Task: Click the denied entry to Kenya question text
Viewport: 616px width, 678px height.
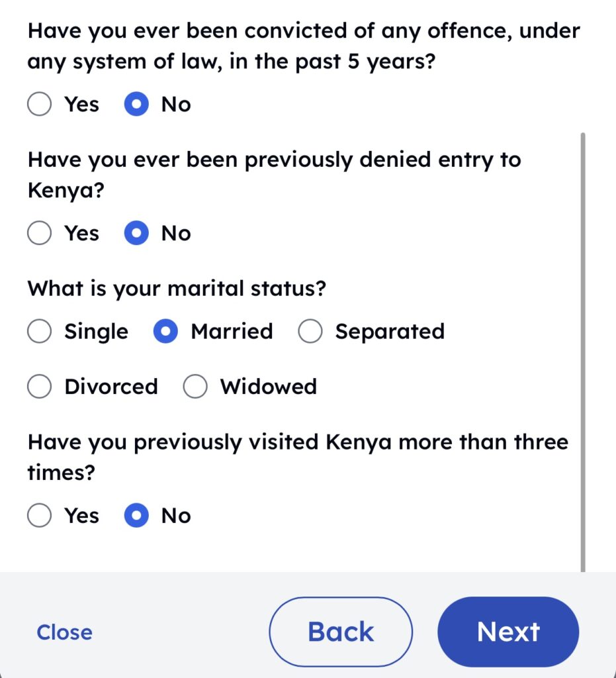Action: click(x=274, y=175)
